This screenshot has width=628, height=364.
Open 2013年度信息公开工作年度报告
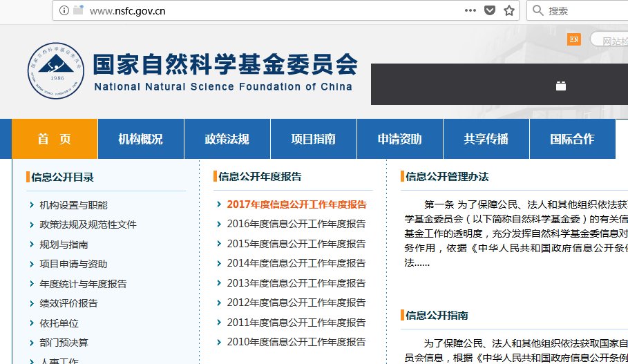[x=296, y=283]
